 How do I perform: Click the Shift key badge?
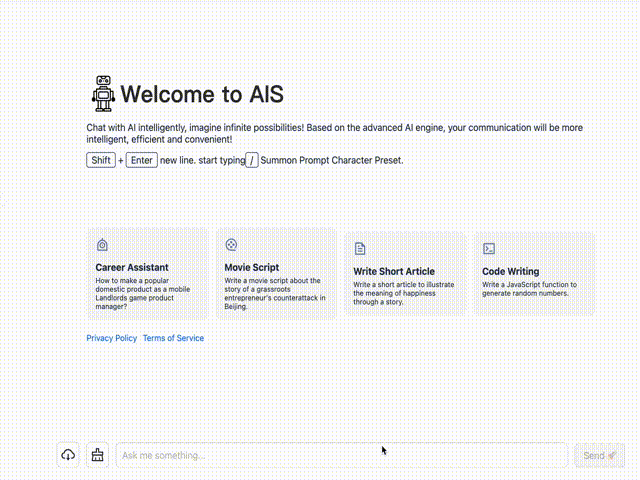click(101, 160)
